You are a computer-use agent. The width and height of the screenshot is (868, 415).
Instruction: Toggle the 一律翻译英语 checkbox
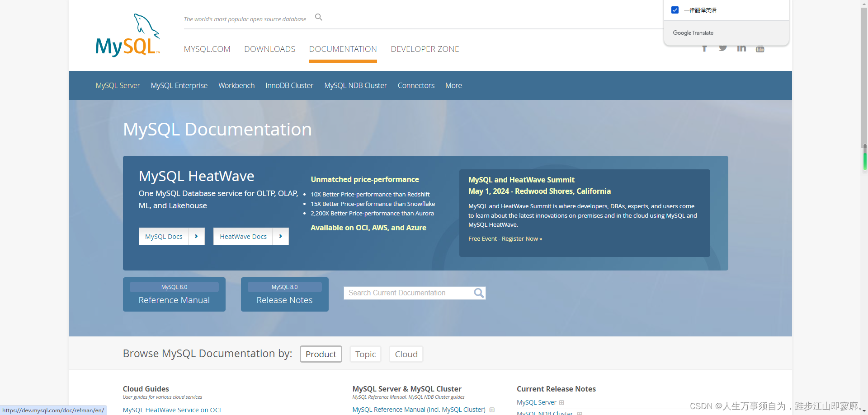click(675, 10)
